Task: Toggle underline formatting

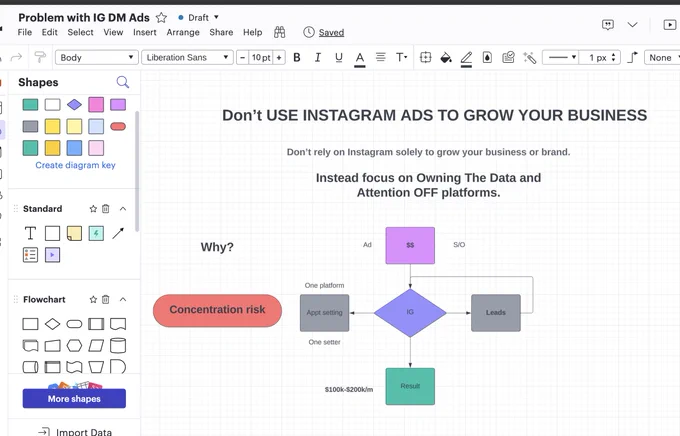Action: point(339,57)
